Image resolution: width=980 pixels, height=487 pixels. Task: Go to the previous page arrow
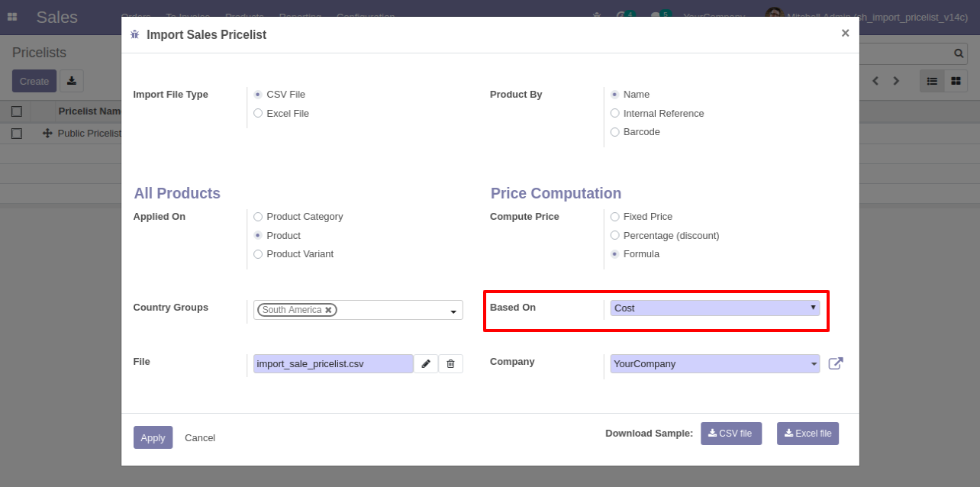tap(875, 81)
